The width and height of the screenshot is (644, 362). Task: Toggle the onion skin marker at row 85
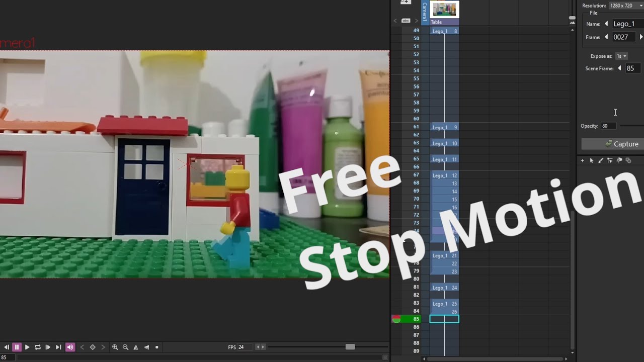click(396, 319)
